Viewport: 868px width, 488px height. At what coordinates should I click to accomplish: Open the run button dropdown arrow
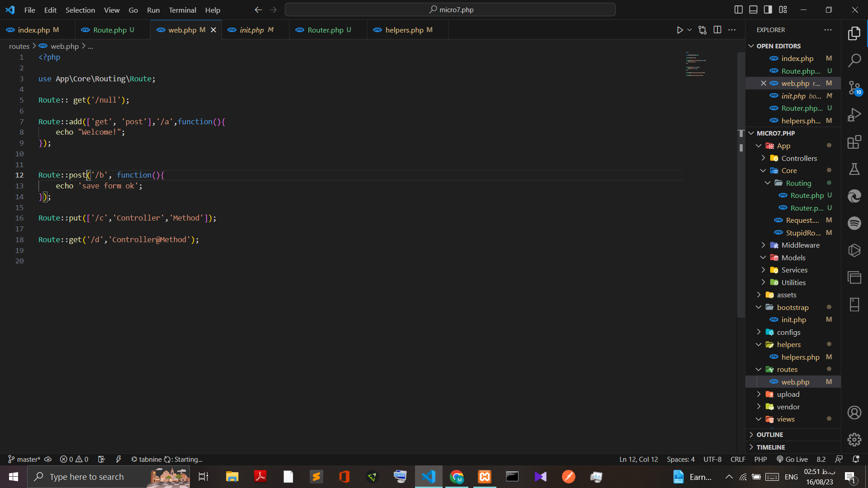[x=689, y=30]
